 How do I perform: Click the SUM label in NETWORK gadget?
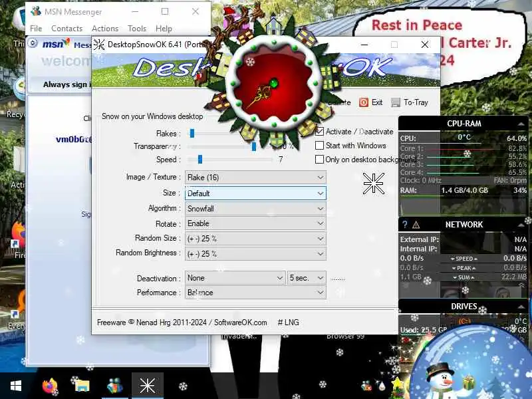pos(464,277)
